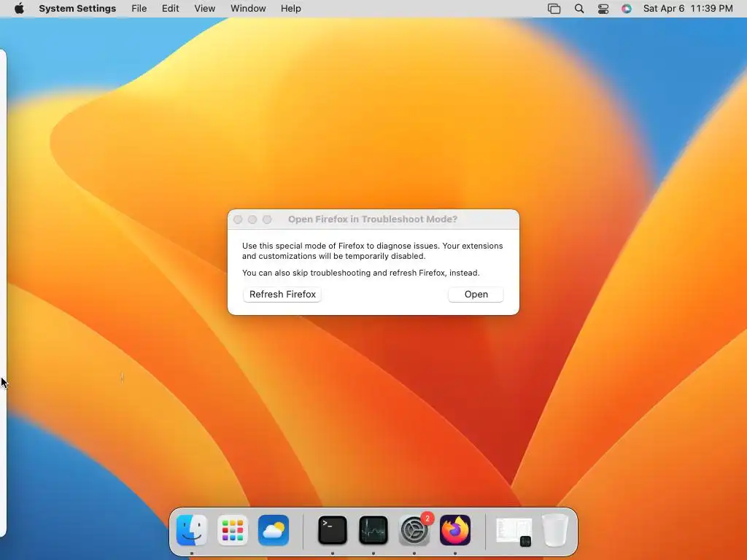The image size is (747, 560).
Task: Open System Settings dock icon with badge
Action: tap(414, 530)
